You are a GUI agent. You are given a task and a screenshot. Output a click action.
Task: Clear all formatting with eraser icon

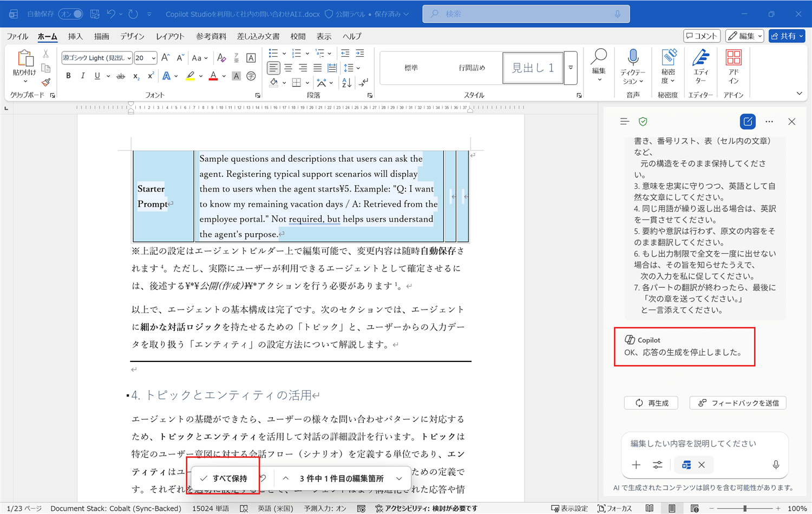[221, 58]
